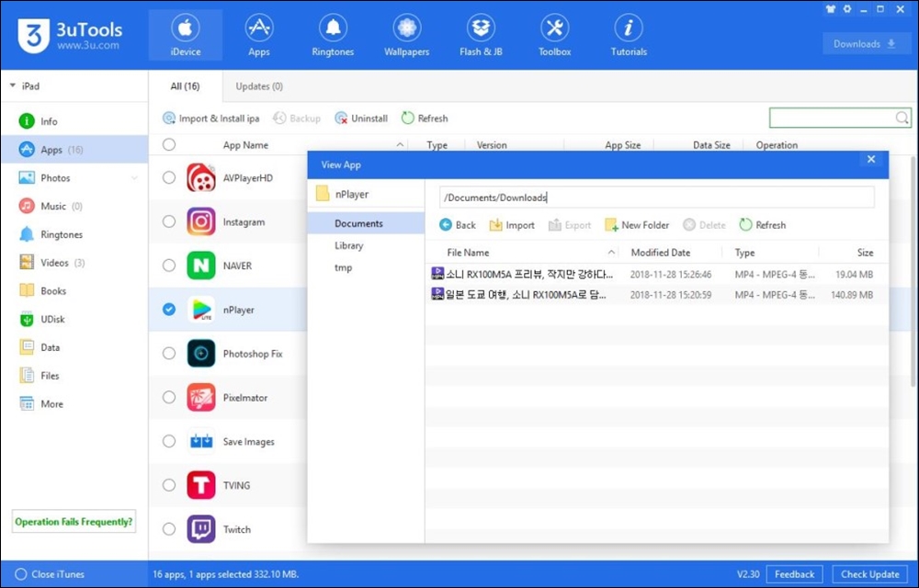This screenshot has width=919, height=588.
Task: Click the Pixelmator app icon
Action: tap(201, 397)
